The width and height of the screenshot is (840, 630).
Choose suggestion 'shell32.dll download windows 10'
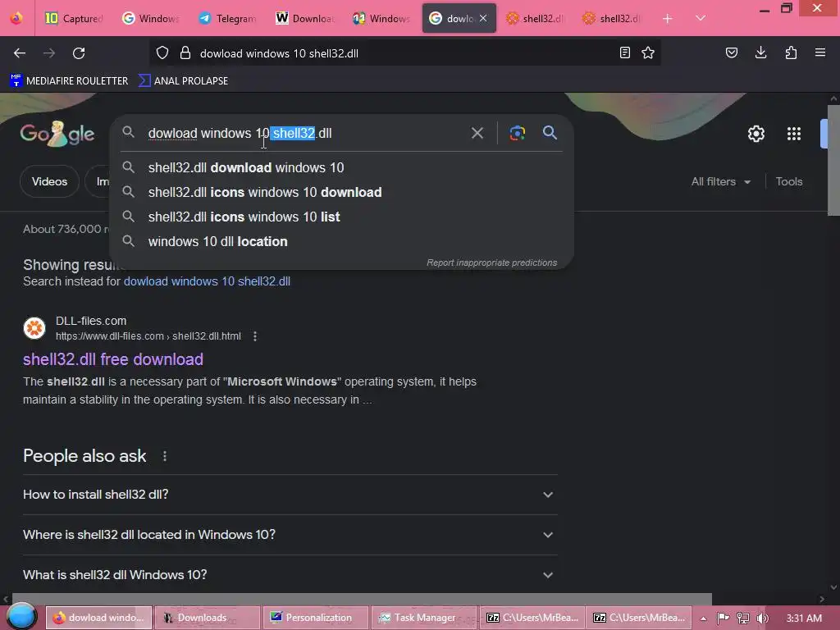coord(342,167)
